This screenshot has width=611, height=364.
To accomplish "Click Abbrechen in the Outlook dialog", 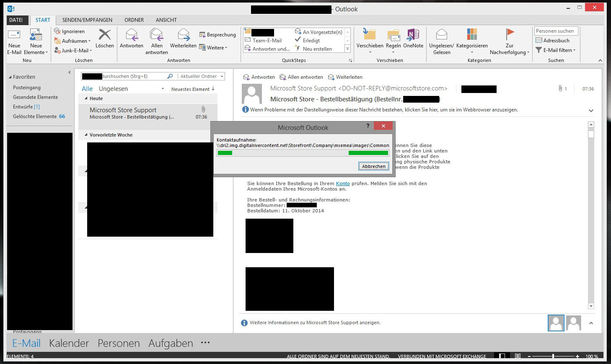I will (373, 166).
